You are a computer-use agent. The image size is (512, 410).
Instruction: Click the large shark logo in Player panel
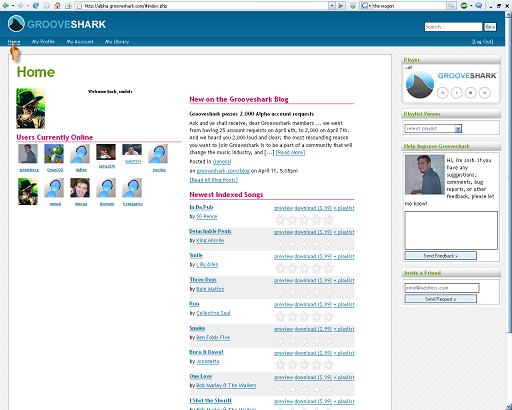click(420, 85)
